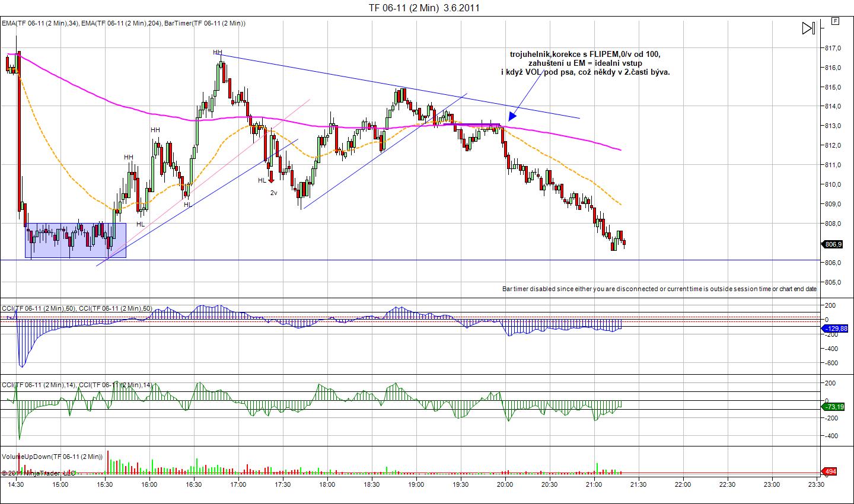
Task: Click the 18:00 time axis label
Action: coord(327,484)
